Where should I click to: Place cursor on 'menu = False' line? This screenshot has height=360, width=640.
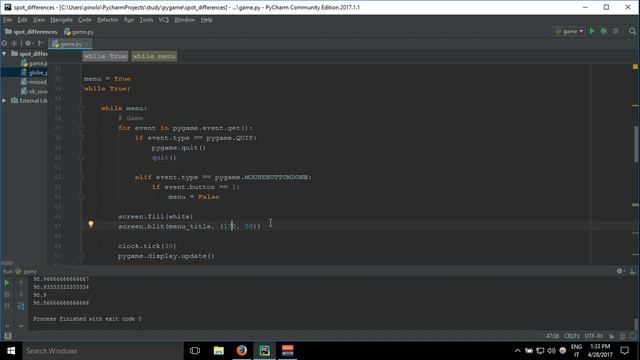(x=194, y=197)
